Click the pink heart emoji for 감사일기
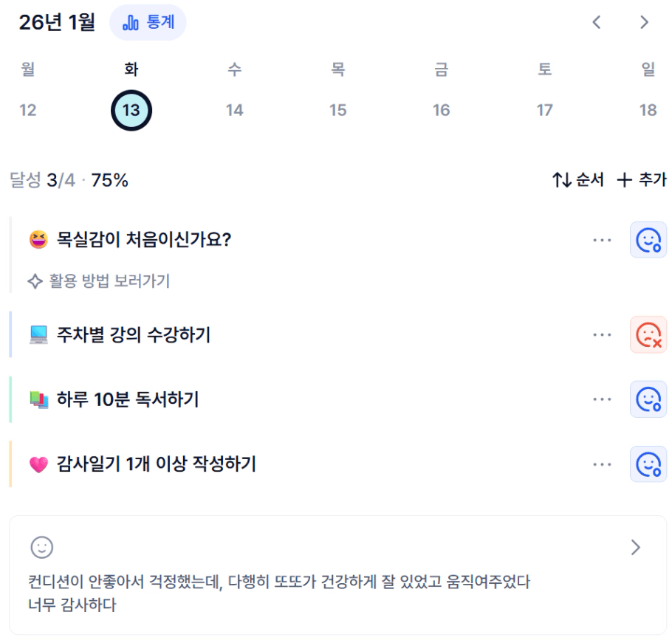672x640 pixels. click(x=38, y=464)
